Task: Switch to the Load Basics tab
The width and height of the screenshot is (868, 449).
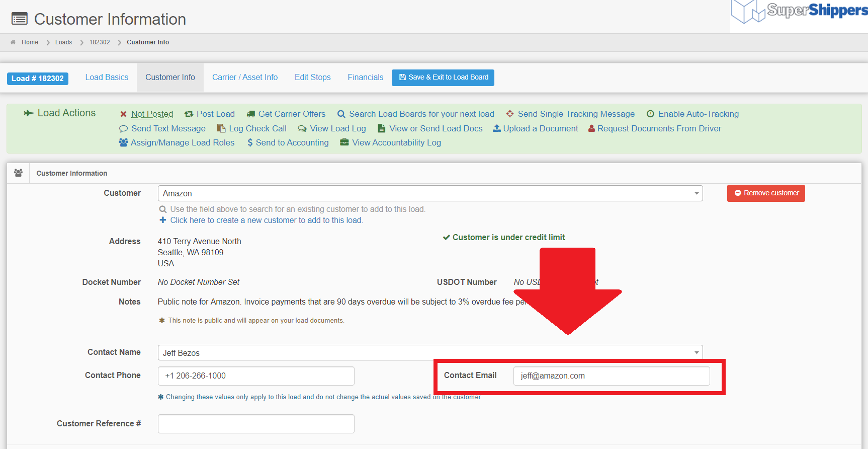Action: [x=107, y=78]
